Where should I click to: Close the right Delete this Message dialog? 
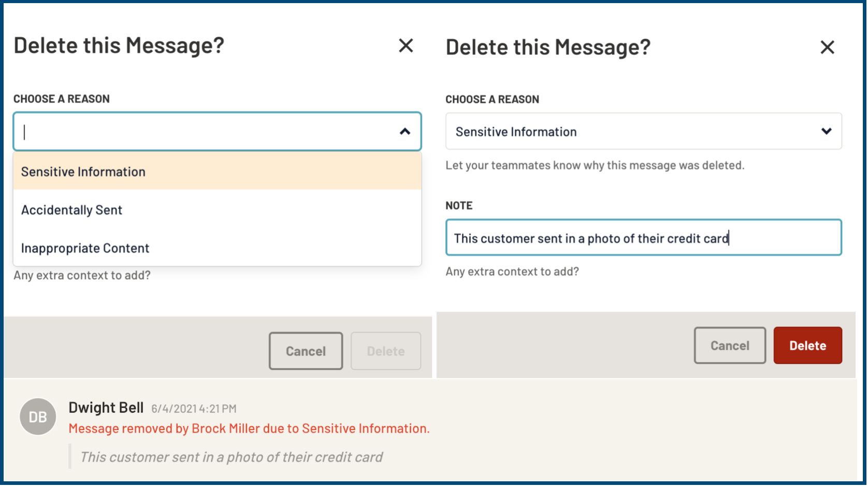[x=827, y=47]
